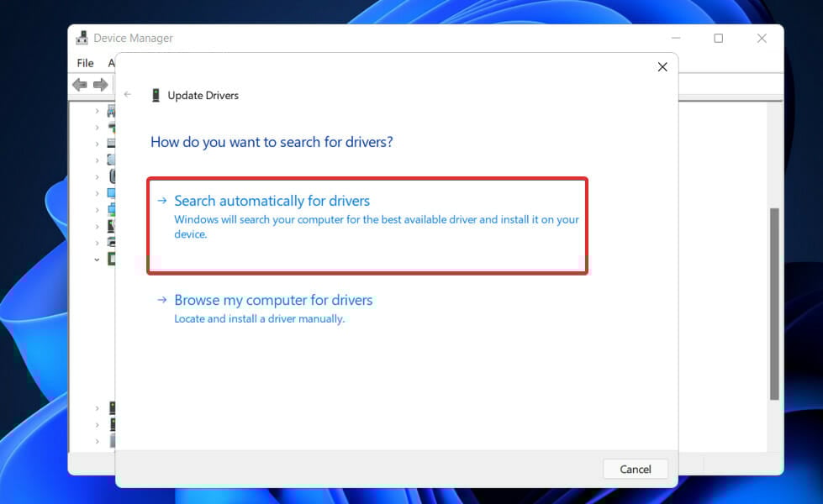Expand the topmost device category chevron
This screenshot has width=823, height=504.
pyautogui.click(x=97, y=110)
